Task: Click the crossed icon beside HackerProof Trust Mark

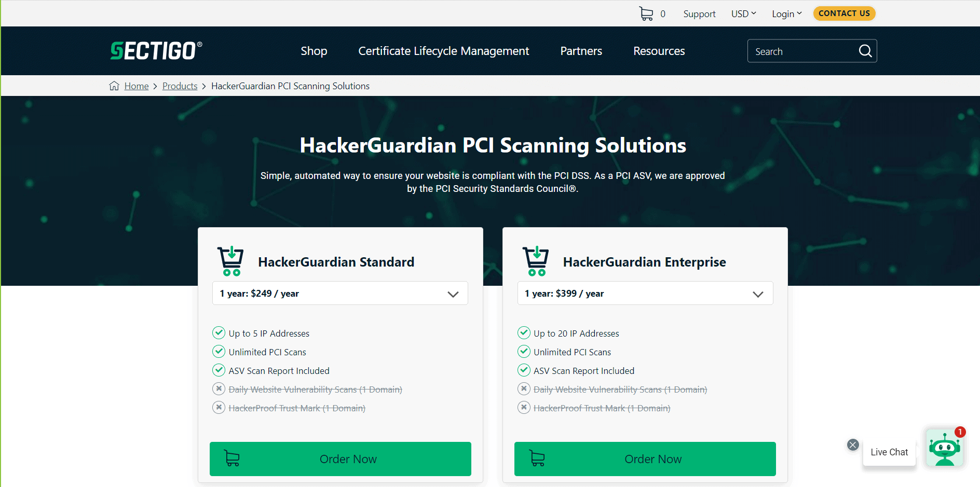Action: click(x=219, y=408)
